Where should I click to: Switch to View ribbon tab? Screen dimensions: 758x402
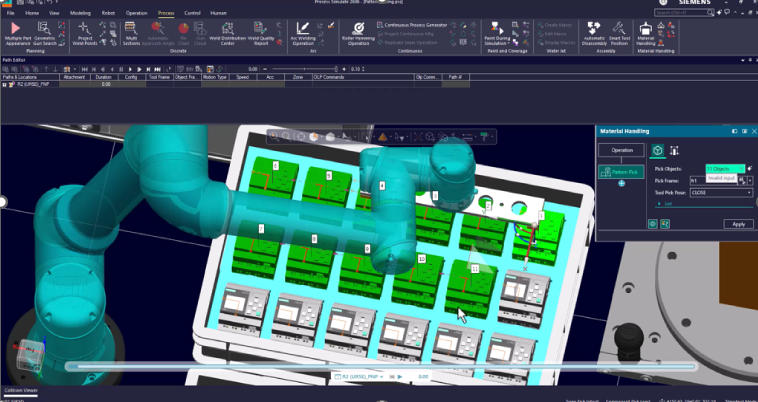pyautogui.click(x=54, y=13)
